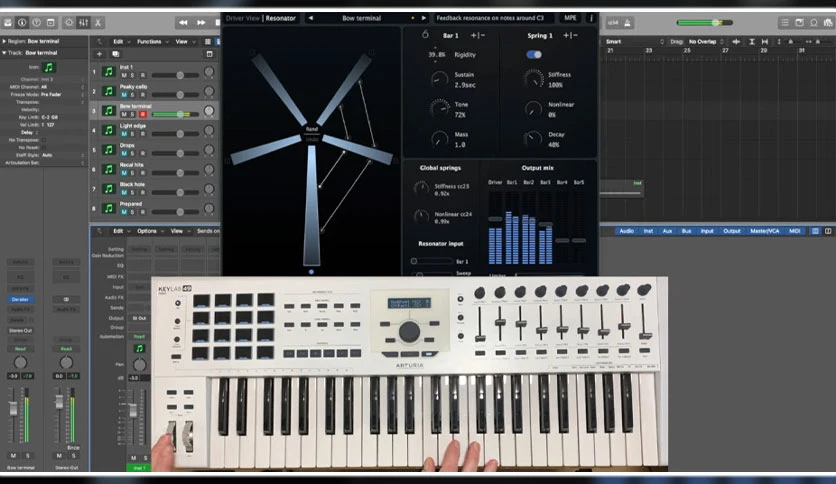This screenshot has width=836, height=484.
Task: Adjust the master volume slider
Action: coord(705,22)
